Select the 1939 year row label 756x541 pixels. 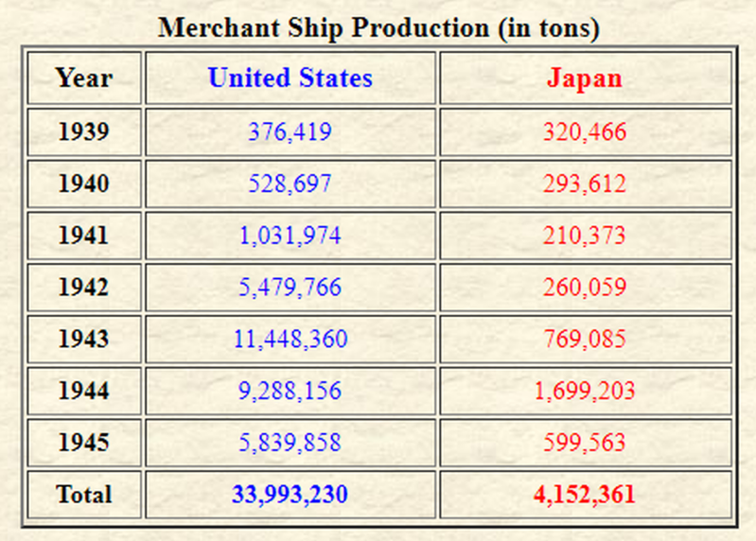(x=84, y=131)
